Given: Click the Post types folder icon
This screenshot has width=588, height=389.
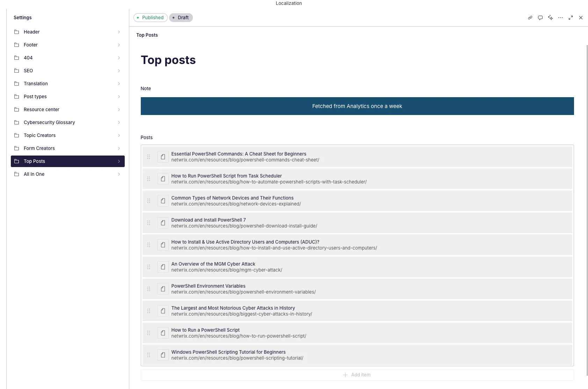Looking at the screenshot, I should (16, 96).
